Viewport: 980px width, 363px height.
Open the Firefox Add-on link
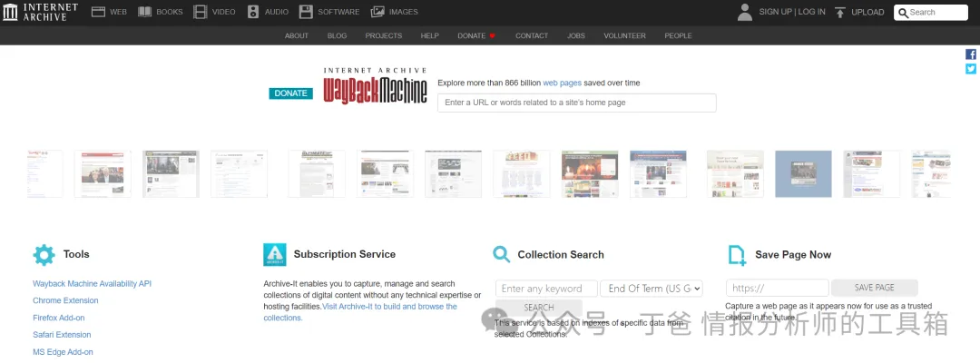coord(59,318)
